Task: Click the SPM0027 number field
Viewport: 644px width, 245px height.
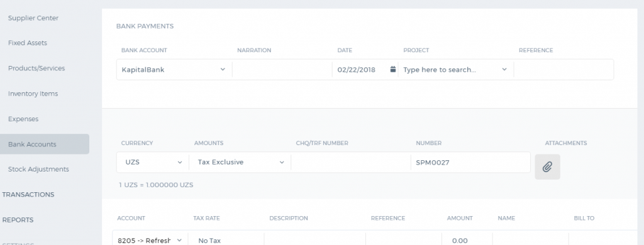Action: point(470,162)
